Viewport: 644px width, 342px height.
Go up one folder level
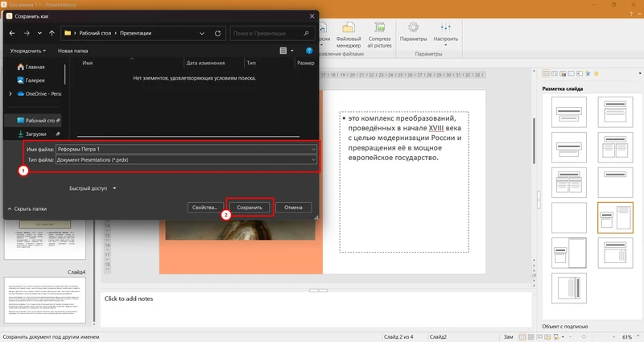pos(52,33)
